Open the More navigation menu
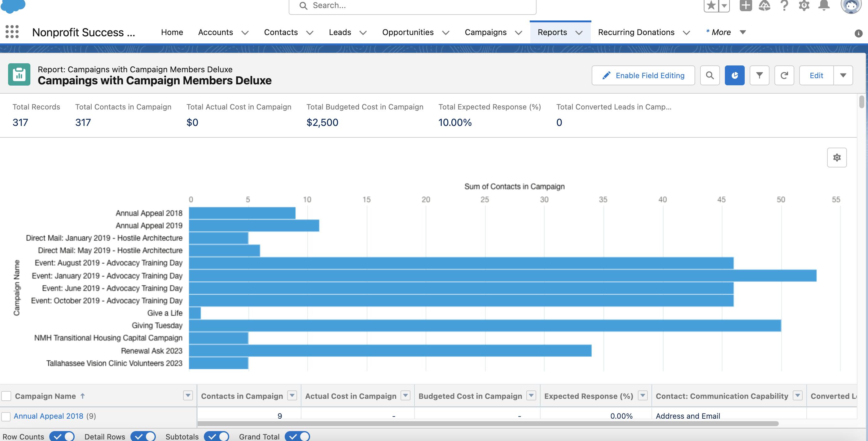The image size is (868, 441). [x=726, y=32]
